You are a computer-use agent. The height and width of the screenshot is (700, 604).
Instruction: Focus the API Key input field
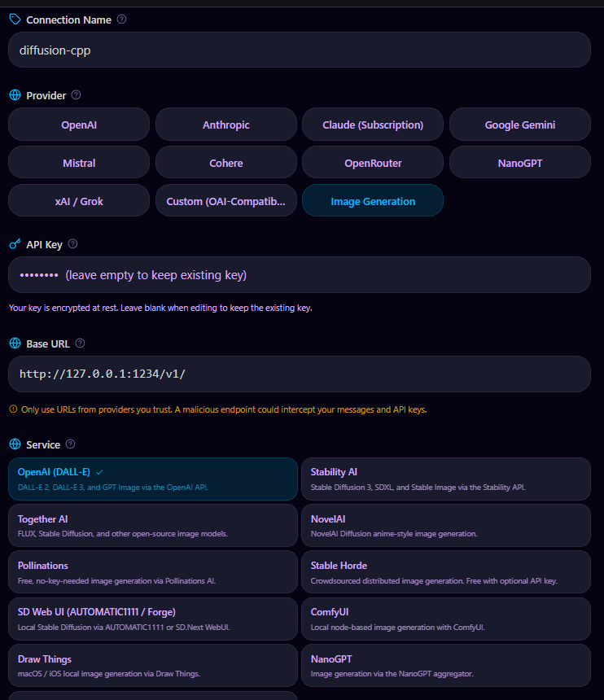tap(300, 274)
